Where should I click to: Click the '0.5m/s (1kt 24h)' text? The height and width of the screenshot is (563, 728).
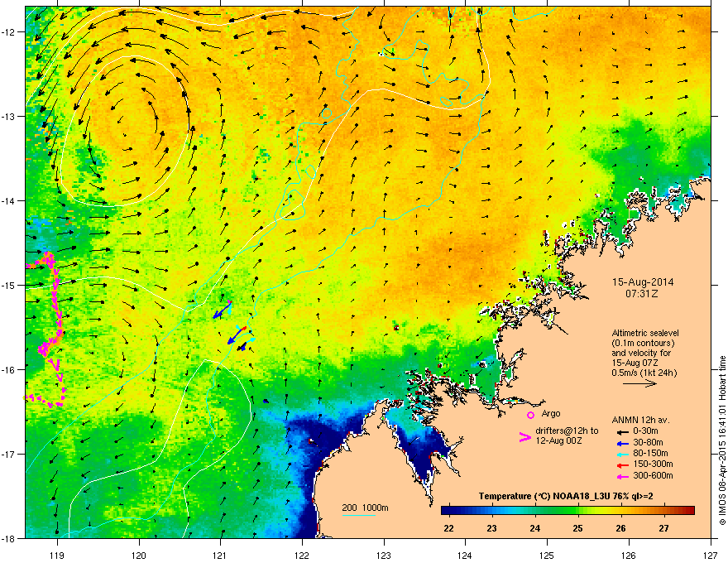(x=644, y=373)
